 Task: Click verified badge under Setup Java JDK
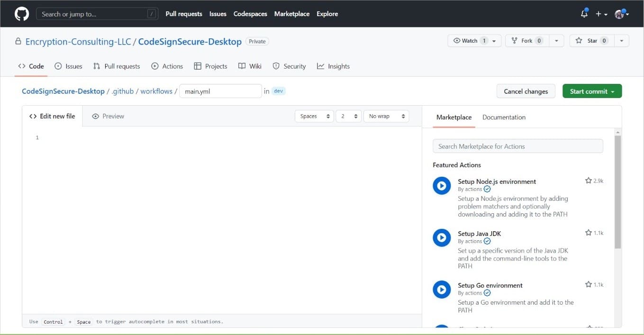[487, 241]
